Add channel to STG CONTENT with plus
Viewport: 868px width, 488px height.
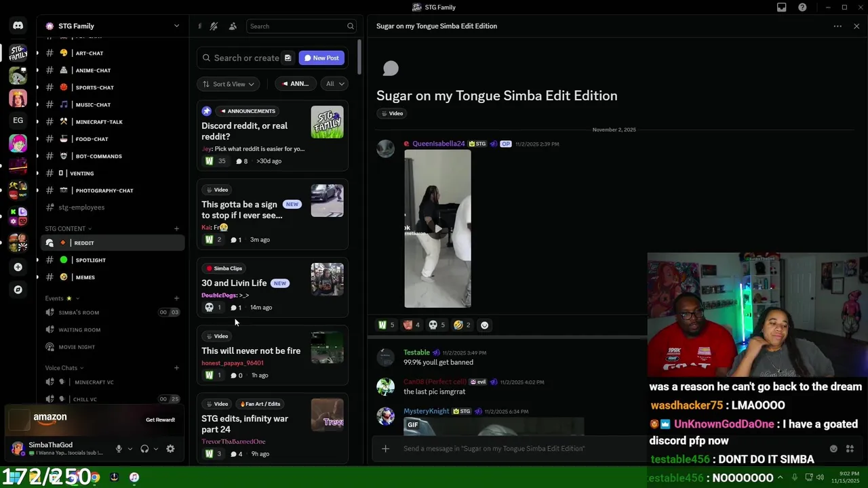click(176, 228)
